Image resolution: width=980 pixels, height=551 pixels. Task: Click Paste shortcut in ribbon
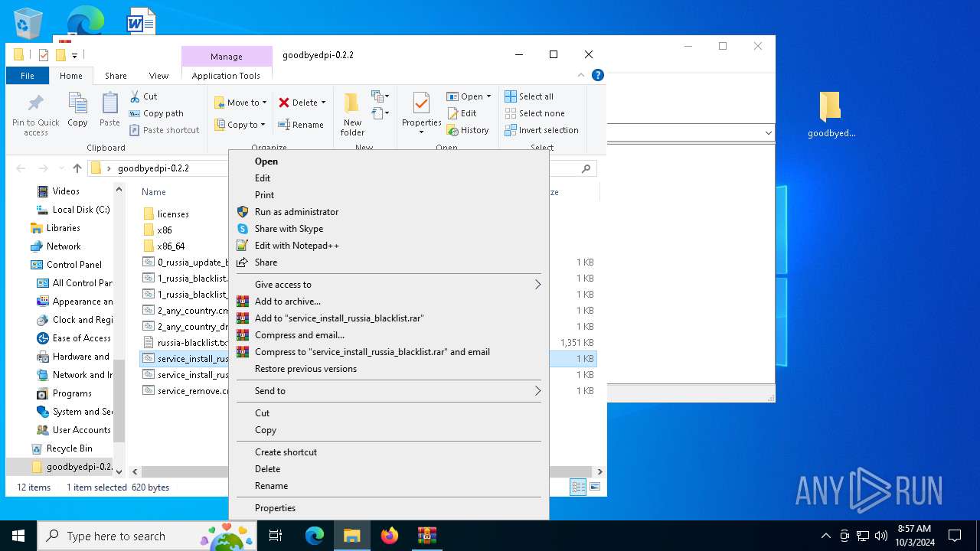[x=164, y=130]
